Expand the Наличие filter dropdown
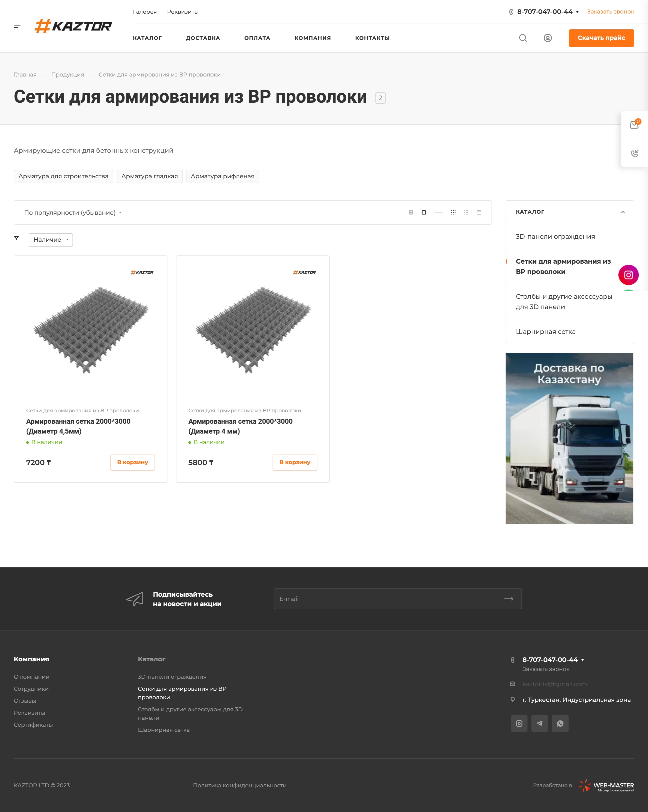This screenshot has height=812, width=648. click(x=51, y=240)
